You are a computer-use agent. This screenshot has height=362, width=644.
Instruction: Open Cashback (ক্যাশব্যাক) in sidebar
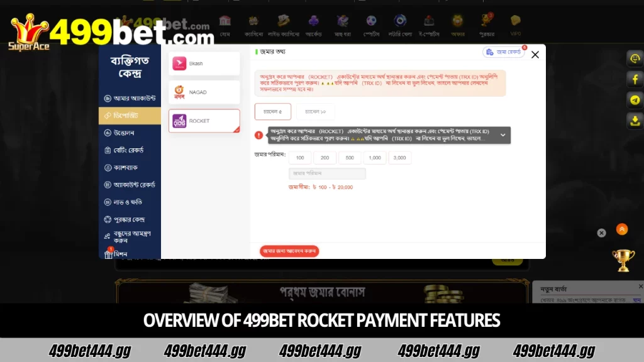pyautogui.click(x=130, y=167)
